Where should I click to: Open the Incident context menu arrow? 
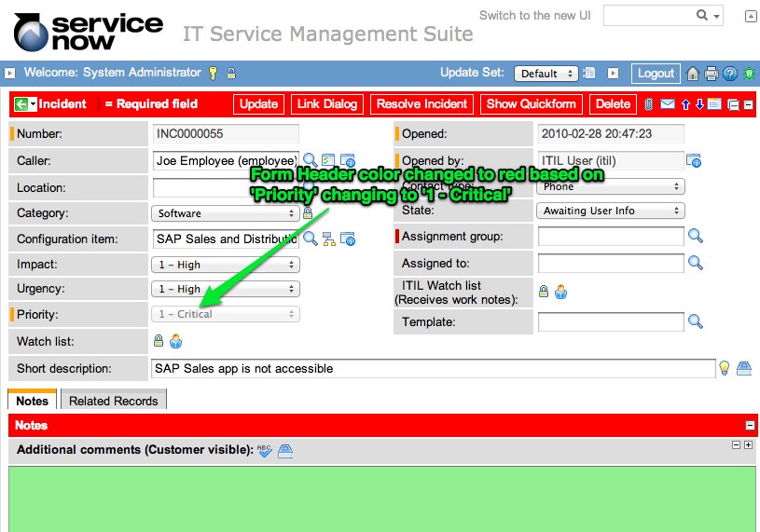click(x=33, y=104)
